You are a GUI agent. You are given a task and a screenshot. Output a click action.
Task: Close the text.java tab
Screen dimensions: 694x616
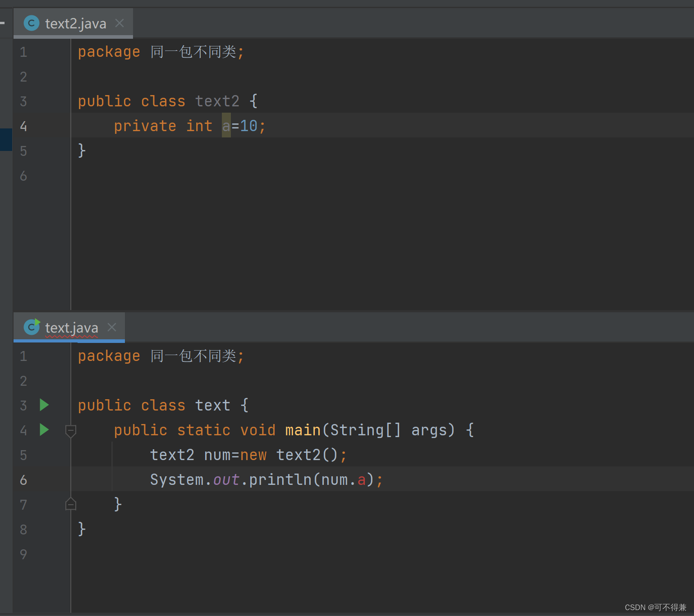point(112,327)
